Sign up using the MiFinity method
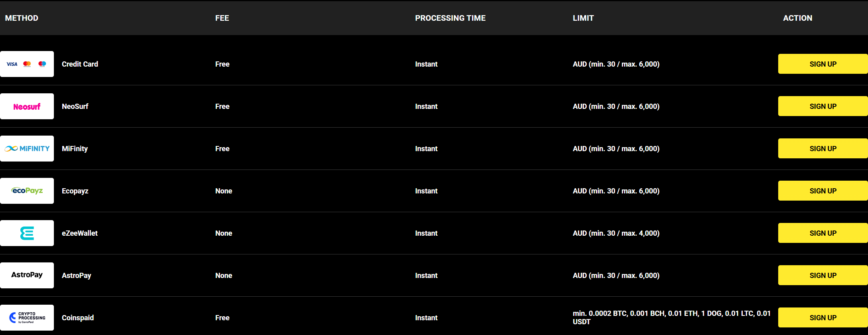868x335 pixels. (823, 149)
